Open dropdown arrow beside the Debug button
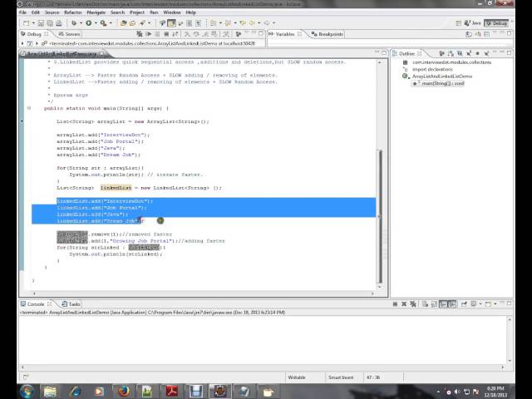The height and width of the screenshot is (399, 532). tap(81, 23)
